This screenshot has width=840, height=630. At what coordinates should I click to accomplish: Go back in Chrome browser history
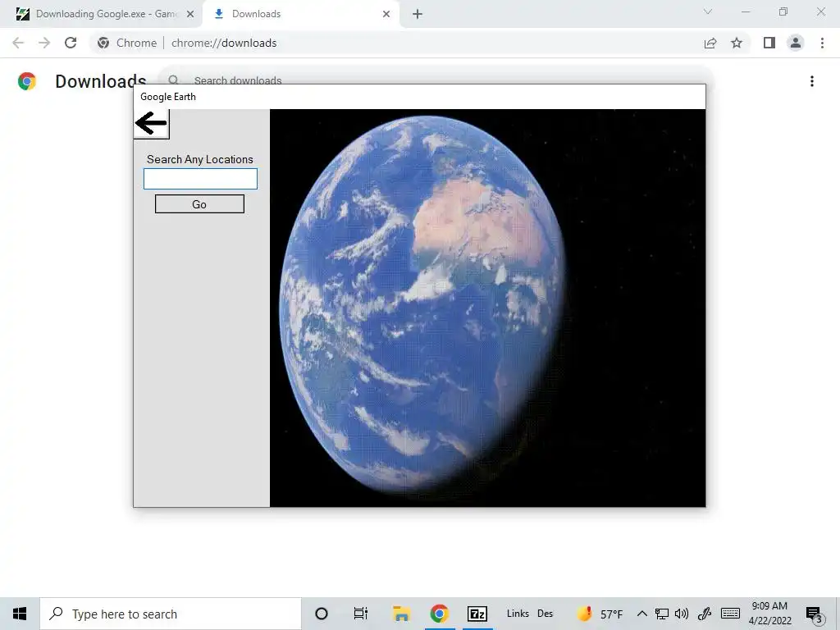[18, 43]
